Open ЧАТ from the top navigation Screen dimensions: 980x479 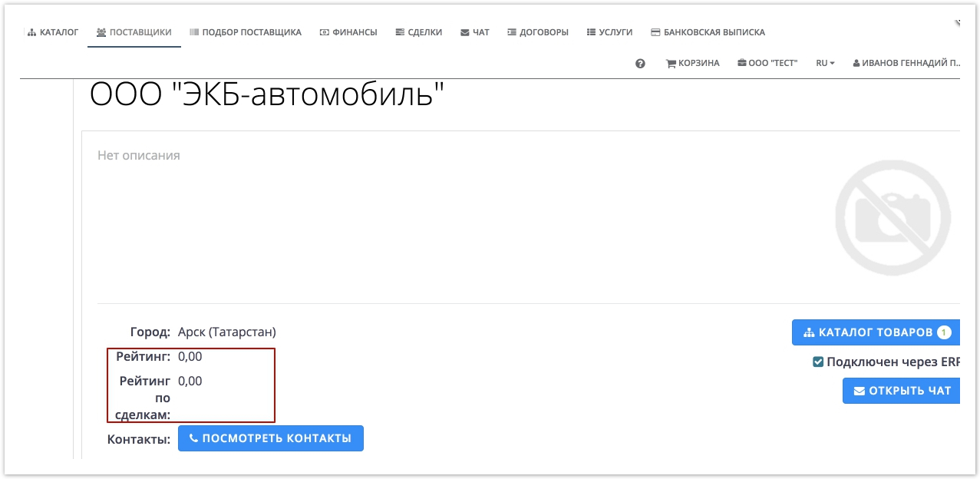point(475,32)
